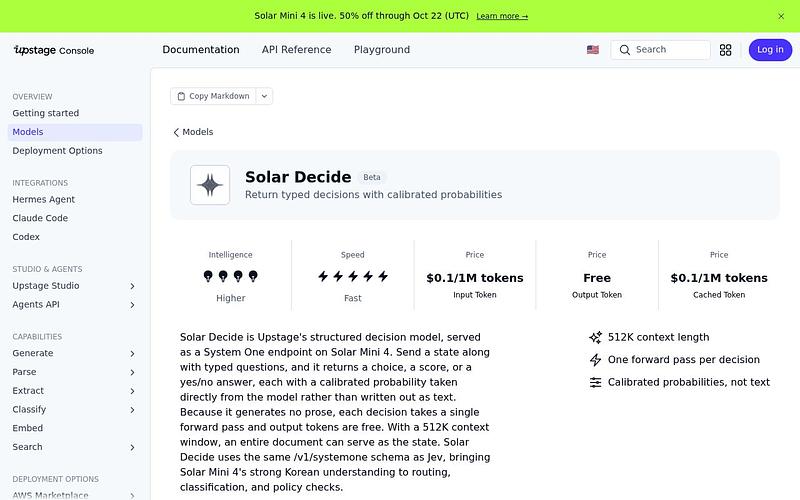Click the clipboard icon in Copy Markdown
Screen dimensions: 800x500
(181, 96)
